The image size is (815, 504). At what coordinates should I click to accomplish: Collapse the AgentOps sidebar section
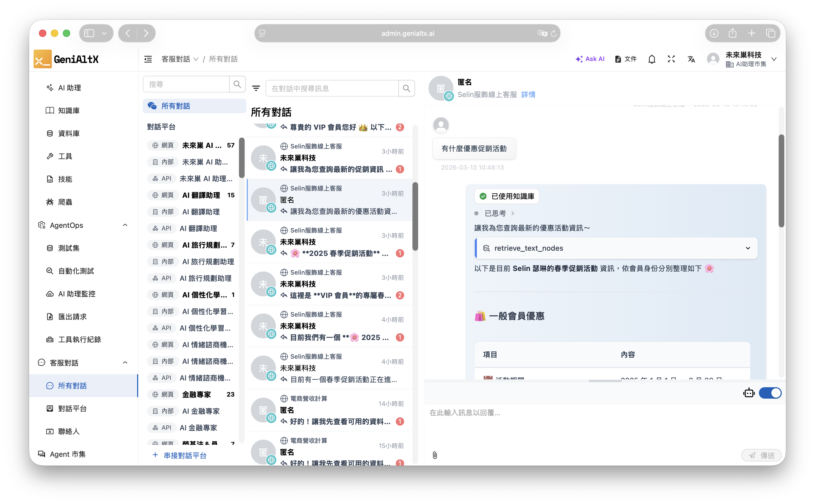click(x=125, y=225)
